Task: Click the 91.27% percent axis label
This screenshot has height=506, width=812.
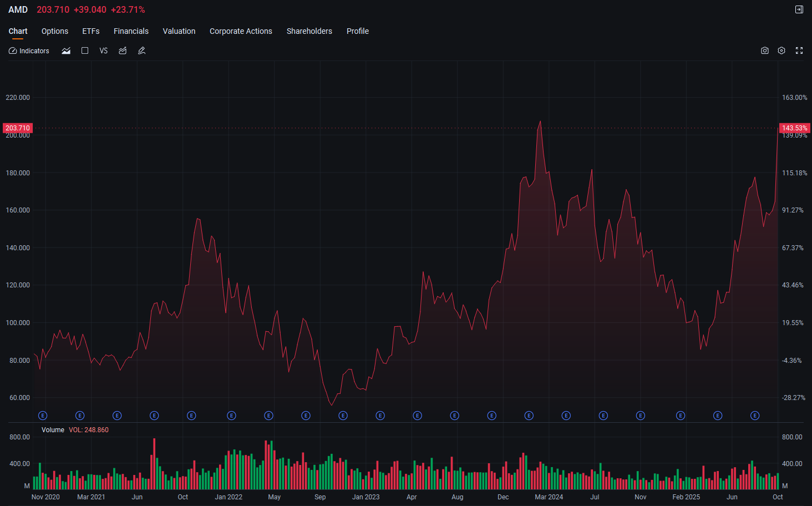Action: click(x=793, y=210)
